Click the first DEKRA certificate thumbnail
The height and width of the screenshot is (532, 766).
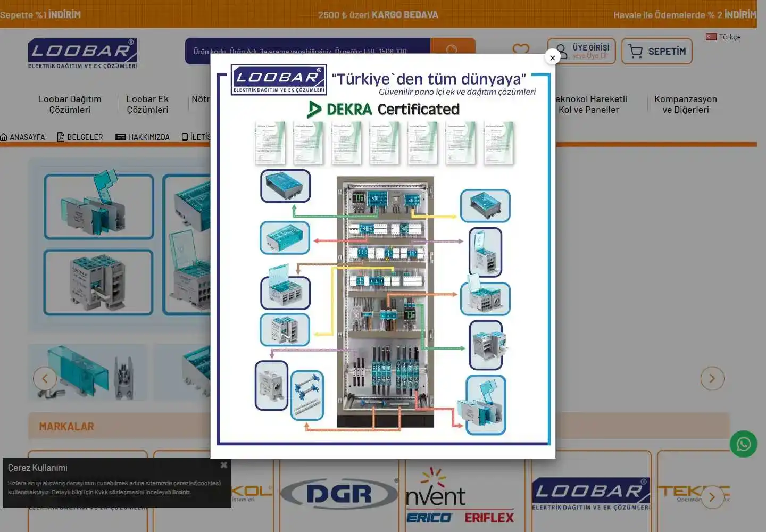pyautogui.click(x=270, y=143)
